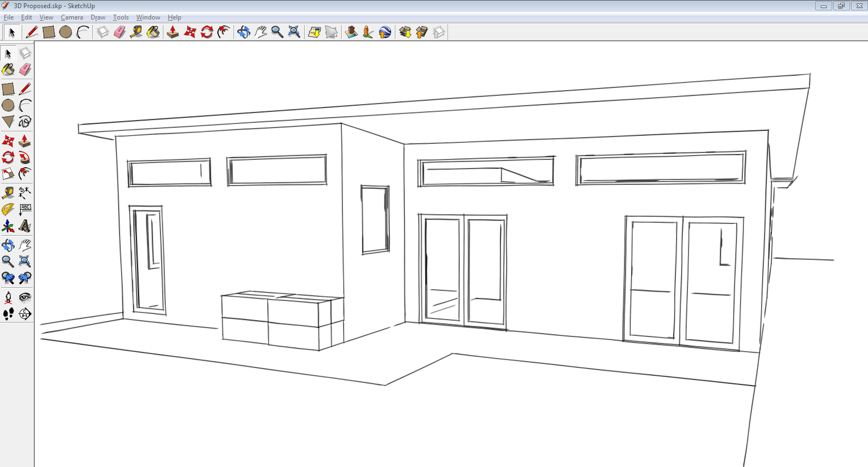This screenshot has height=467, width=868.
Task: Pick the Tape Measure tool in top toolbar
Action: point(136,32)
